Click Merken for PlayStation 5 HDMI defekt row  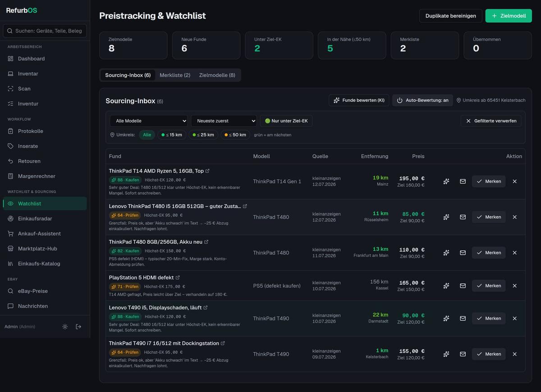489,285
